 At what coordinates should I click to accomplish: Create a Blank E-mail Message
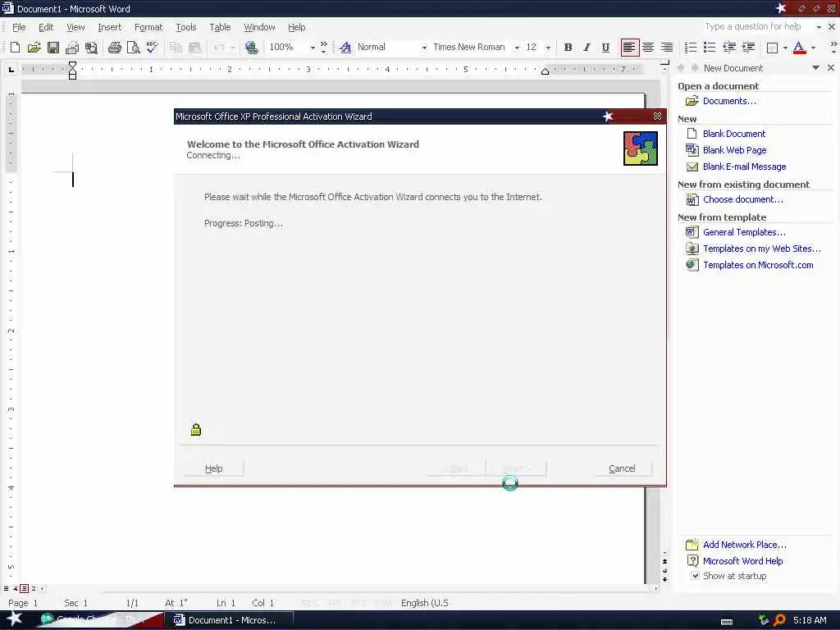pos(744,167)
